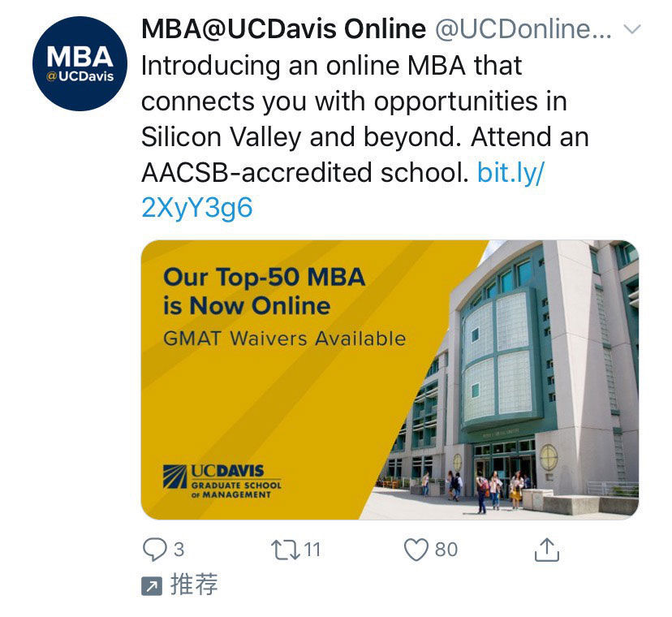Tap the share upload icon
Screen dimensions: 672x617
click(547, 550)
